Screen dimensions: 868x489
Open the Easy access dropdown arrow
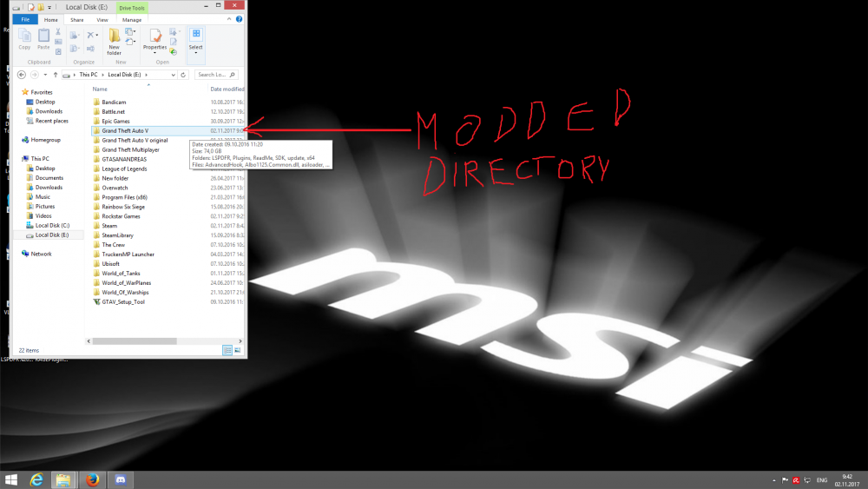click(x=135, y=42)
